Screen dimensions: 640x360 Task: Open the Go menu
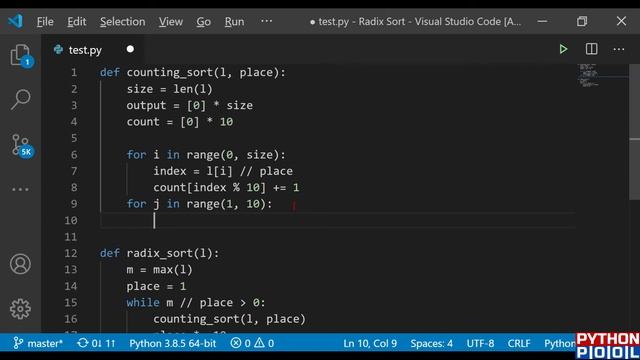(203, 21)
